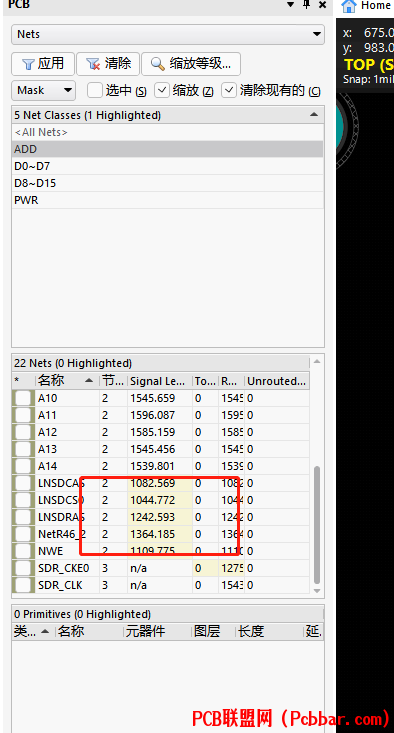394x733 pixels.
Task: Select the D8~D15 net class
Action: (167, 183)
